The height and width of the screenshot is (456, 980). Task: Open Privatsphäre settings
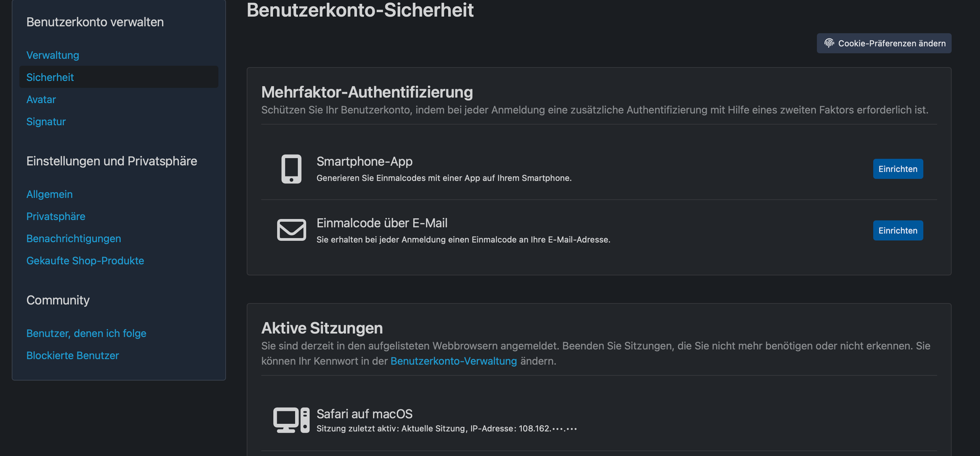click(x=56, y=216)
